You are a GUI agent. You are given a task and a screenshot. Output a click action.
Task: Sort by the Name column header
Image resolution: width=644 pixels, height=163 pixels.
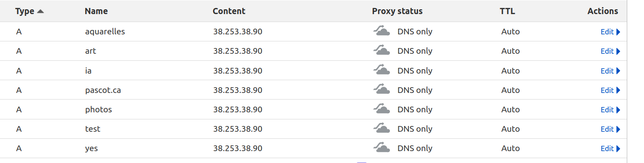[x=96, y=11]
